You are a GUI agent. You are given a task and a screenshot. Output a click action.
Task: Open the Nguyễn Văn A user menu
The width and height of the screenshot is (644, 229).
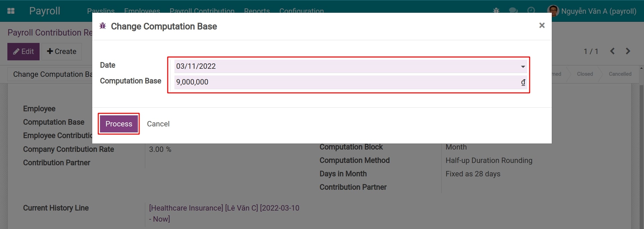point(598,11)
